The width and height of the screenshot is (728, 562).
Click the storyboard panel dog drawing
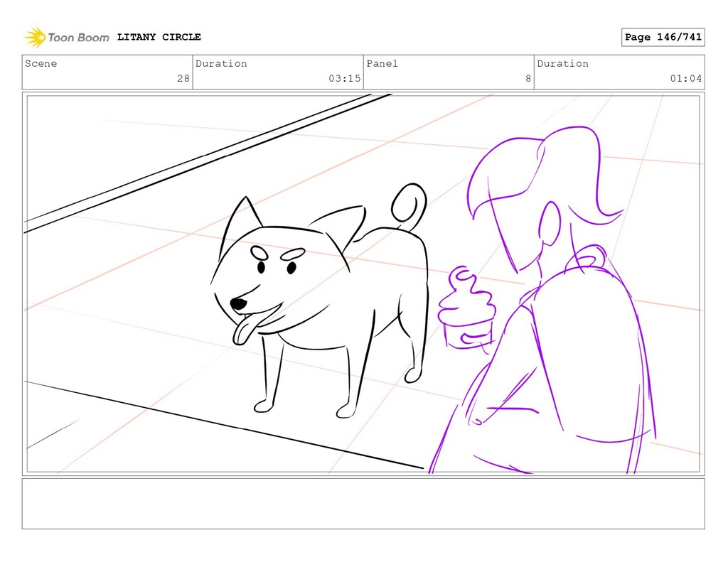319,301
